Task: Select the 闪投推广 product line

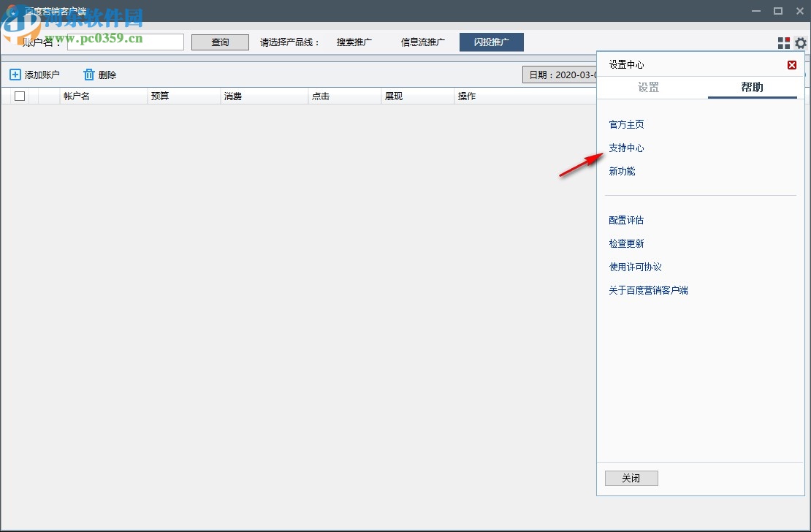Action: [x=492, y=42]
